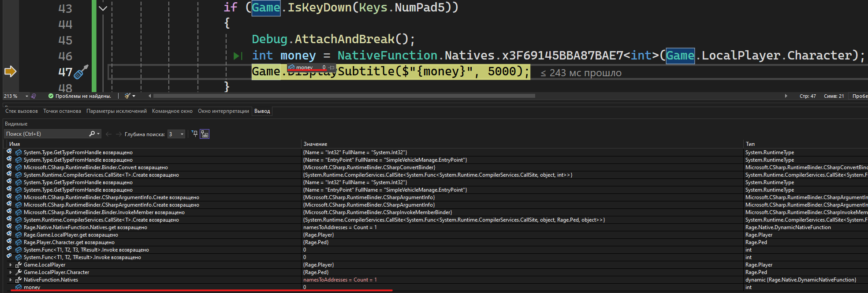Open the Точки останова tab
Viewport: 868px width, 293px height.
point(62,111)
